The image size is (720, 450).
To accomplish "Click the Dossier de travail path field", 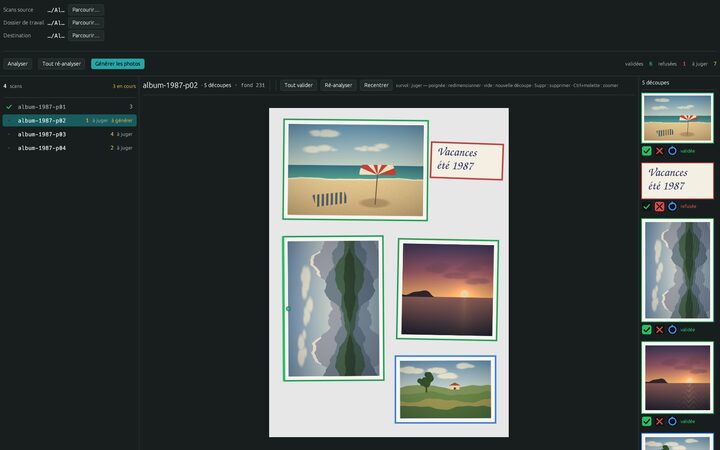I will pyautogui.click(x=56, y=22).
